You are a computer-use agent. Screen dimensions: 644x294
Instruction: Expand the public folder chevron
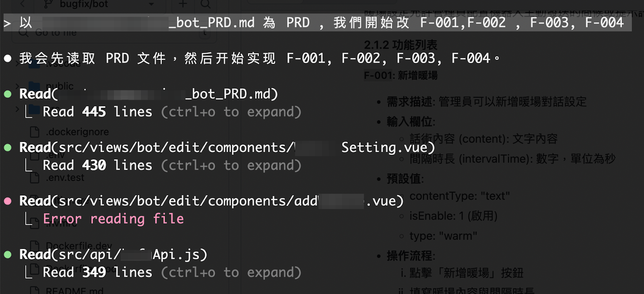click(x=17, y=86)
